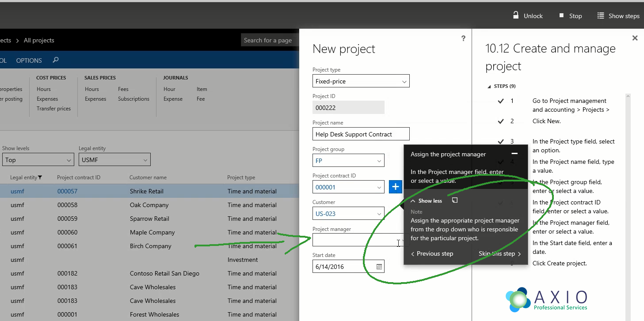Select the Birch Company row
Viewport: 644px width, 321px height.
[149, 246]
